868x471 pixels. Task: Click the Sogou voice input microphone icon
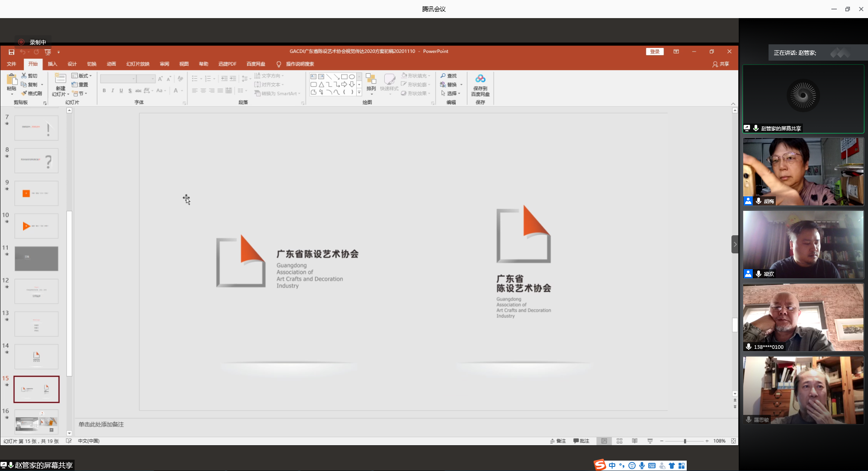coord(642,466)
